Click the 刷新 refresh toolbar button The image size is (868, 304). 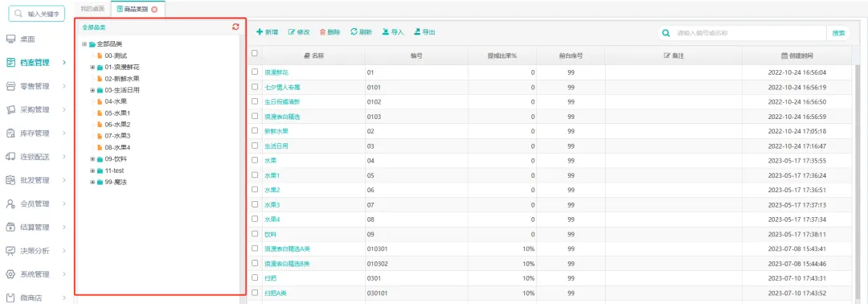(362, 33)
